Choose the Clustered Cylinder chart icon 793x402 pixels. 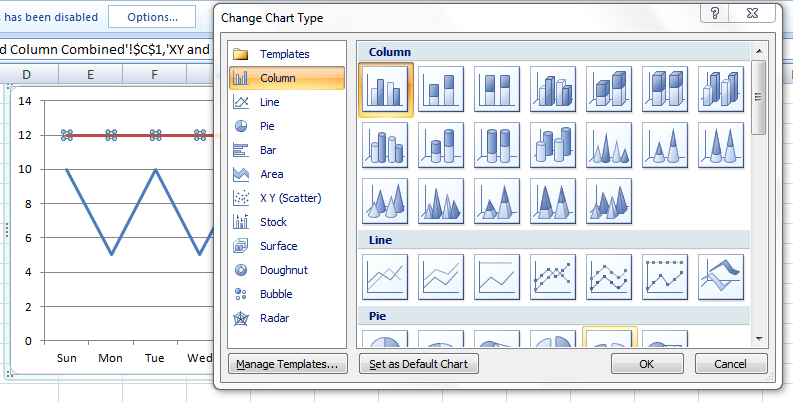(385, 145)
